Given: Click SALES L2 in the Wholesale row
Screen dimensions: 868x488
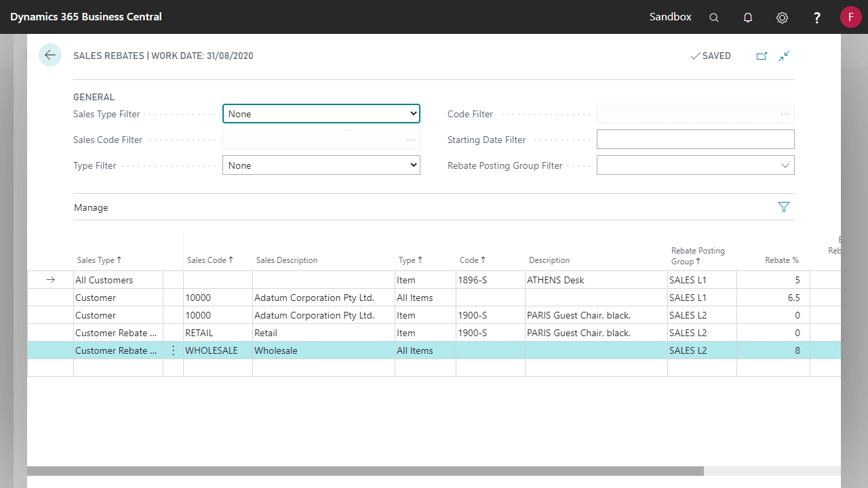Looking at the screenshot, I should point(702,350).
